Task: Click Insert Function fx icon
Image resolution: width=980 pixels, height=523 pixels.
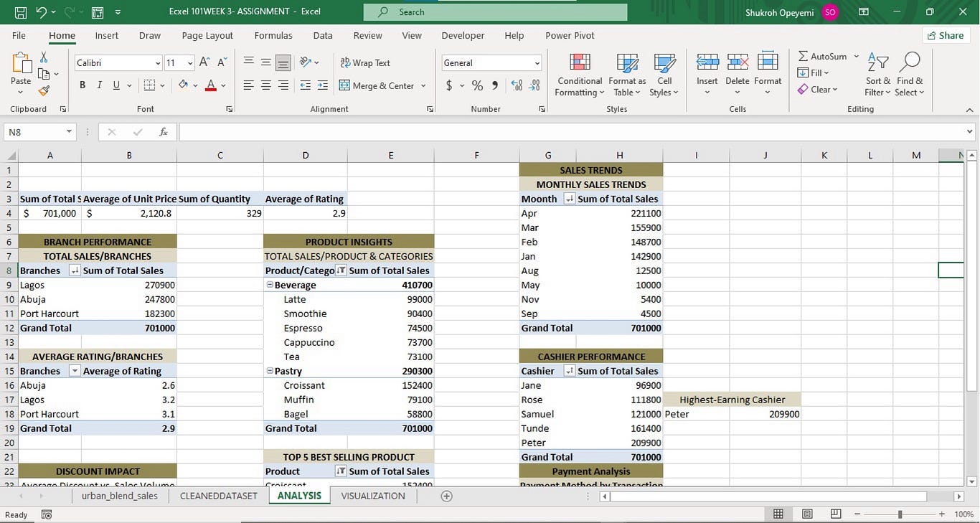Action: pyautogui.click(x=164, y=132)
